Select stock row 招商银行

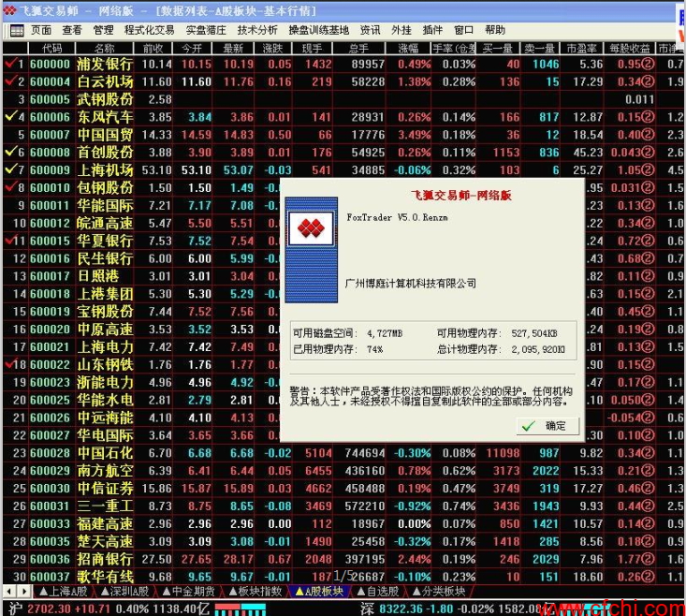(343, 559)
